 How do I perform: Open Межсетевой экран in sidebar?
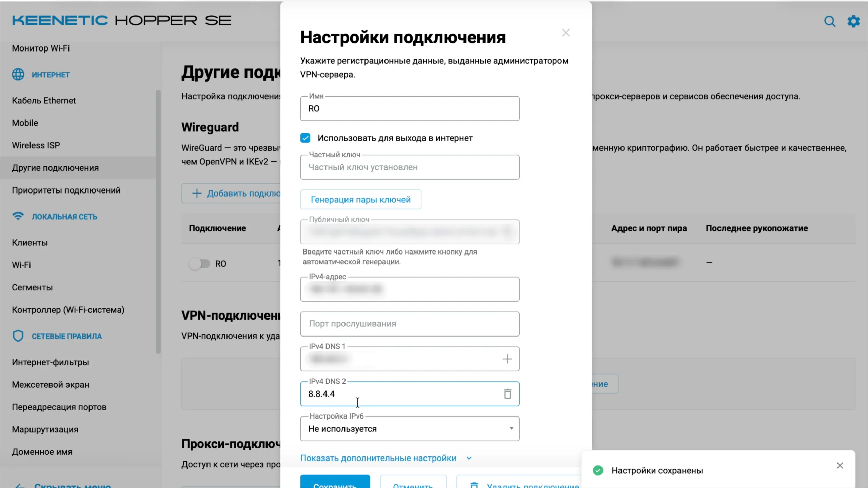point(51,385)
